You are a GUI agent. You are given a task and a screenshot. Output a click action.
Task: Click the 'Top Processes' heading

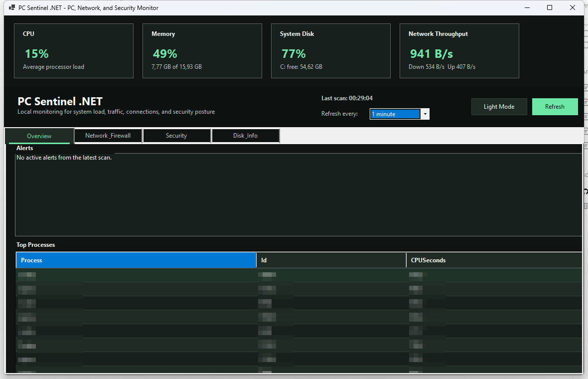(35, 245)
